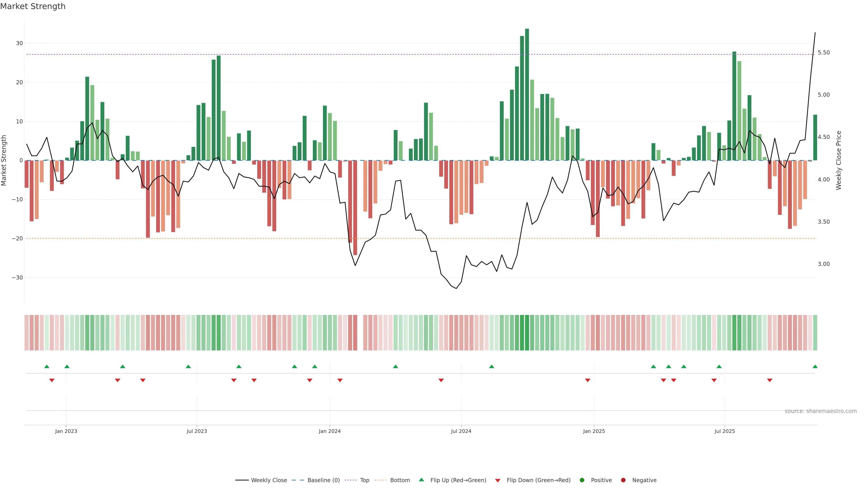Click the Jul 2025 x-axis label
The image size is (868, 488).
click(724, 431)
